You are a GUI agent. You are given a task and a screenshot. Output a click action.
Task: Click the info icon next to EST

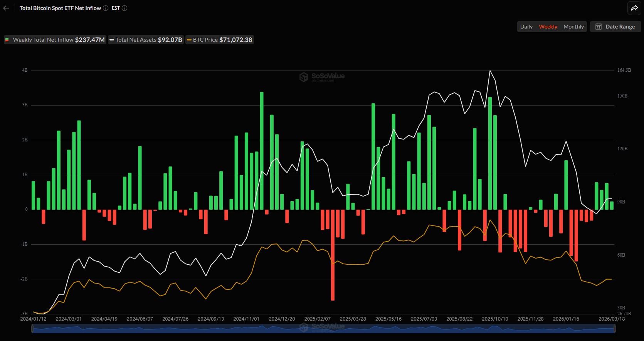click(x=124, y=8)
